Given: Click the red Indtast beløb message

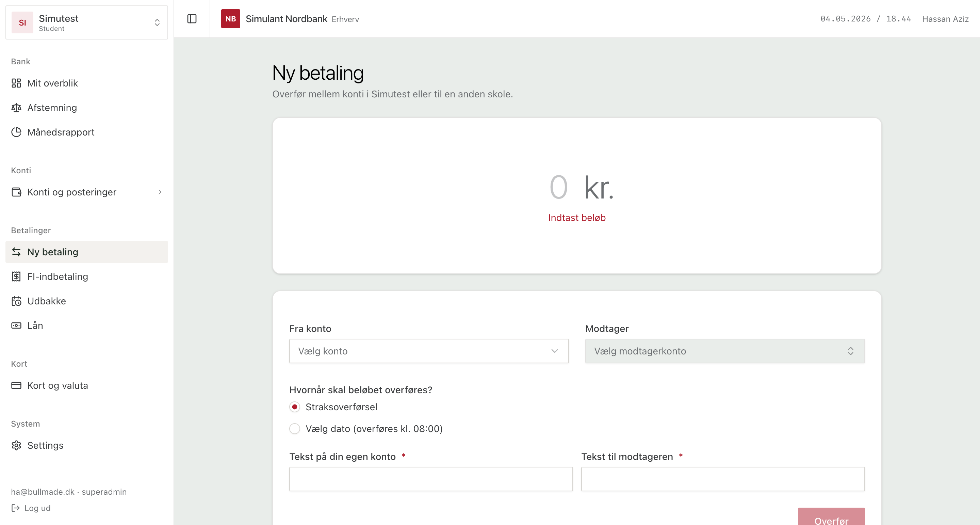Looking at the screenshot, I should pyautogui.click(x=577, y=218).
